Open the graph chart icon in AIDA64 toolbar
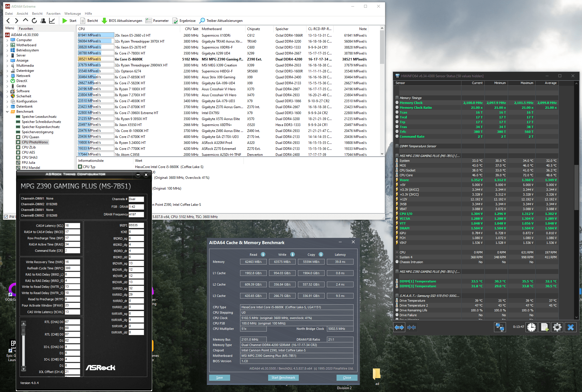Screen dimensions: 582x392 pyautogui.click(x=52, y=21)
